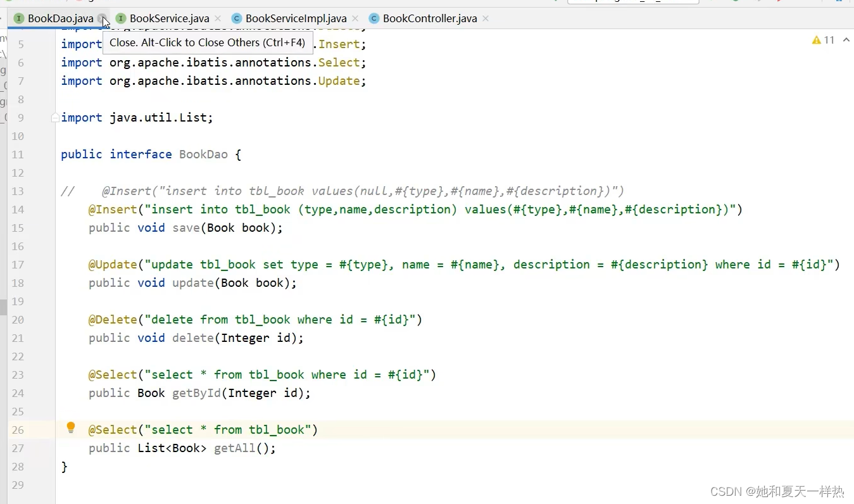Screen dimensions: 854x504
Task: Close the BookDao.java tab
Action: (103, 18)
